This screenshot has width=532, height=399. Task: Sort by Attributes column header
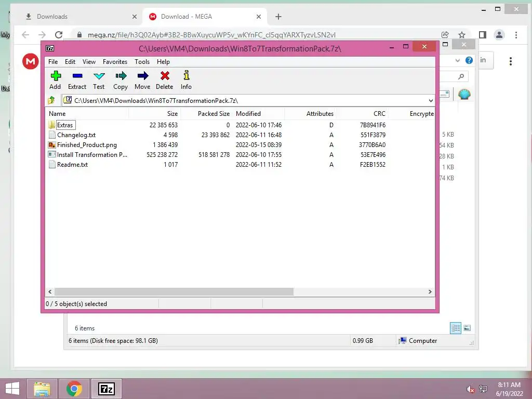pos(311,114)
